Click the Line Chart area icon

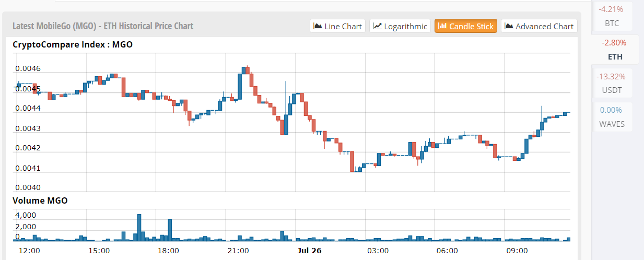pos(318,26)
